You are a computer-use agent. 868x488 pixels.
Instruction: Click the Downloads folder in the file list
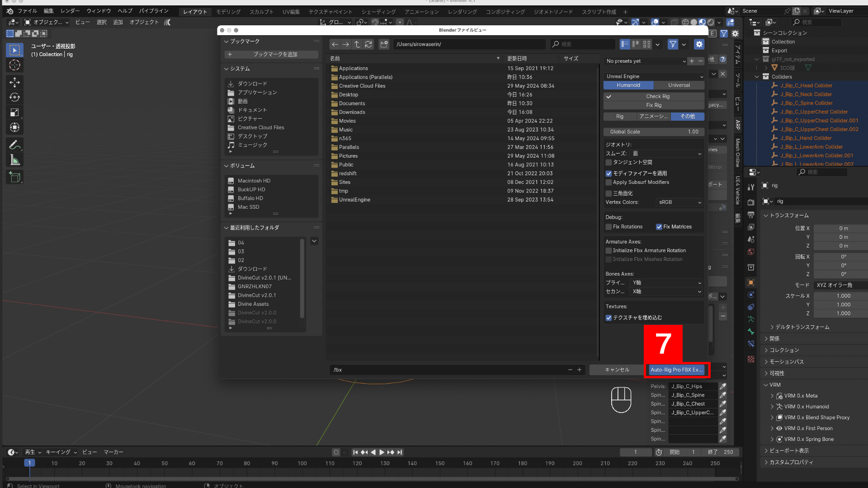(x=352, y=112)
